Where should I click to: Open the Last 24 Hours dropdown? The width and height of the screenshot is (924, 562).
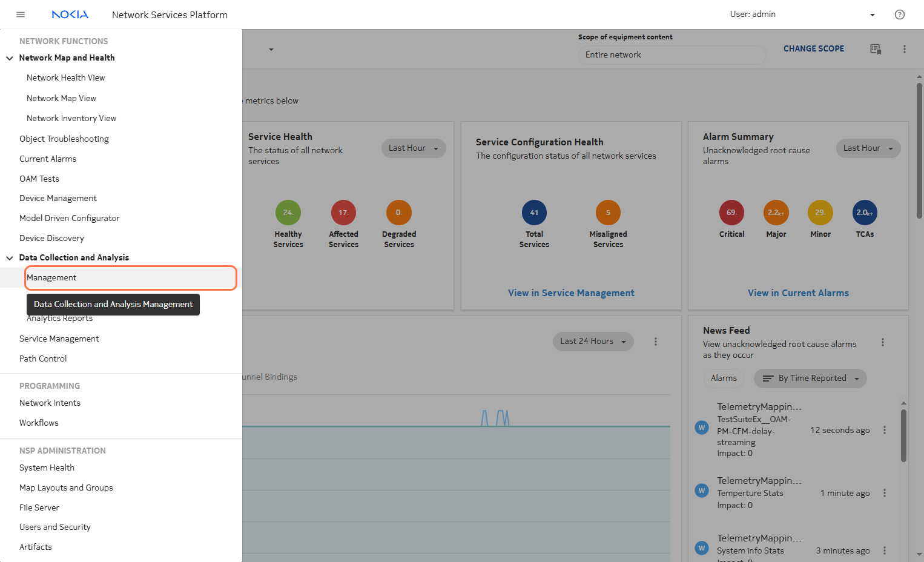593,342
